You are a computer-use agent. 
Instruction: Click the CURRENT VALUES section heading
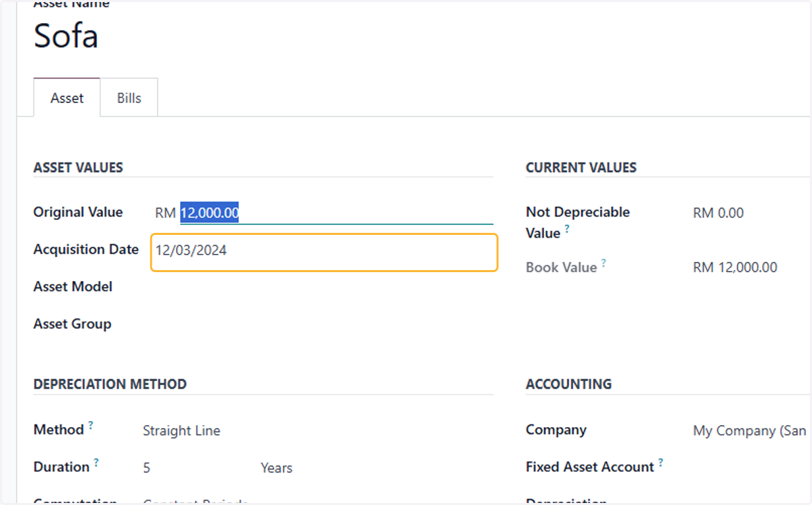point(581,167)
